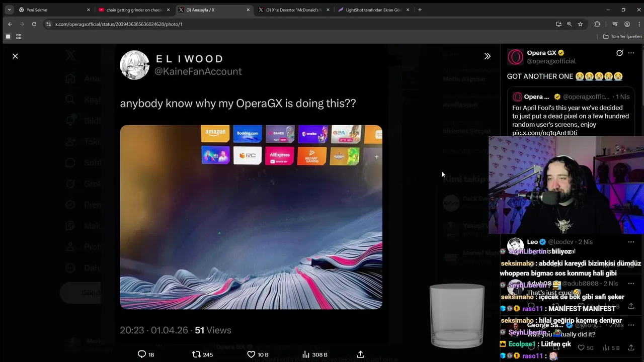
Task: Open the three-dot menu on Leo's reply
Action: (631, 242)
